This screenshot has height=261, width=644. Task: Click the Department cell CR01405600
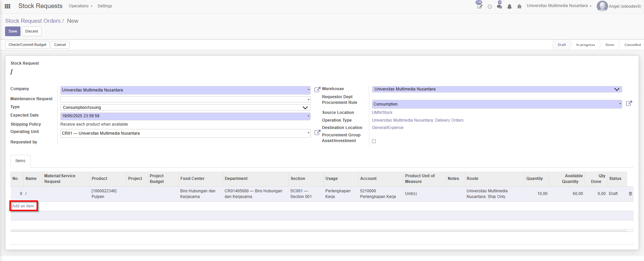[x=256, y=194]
